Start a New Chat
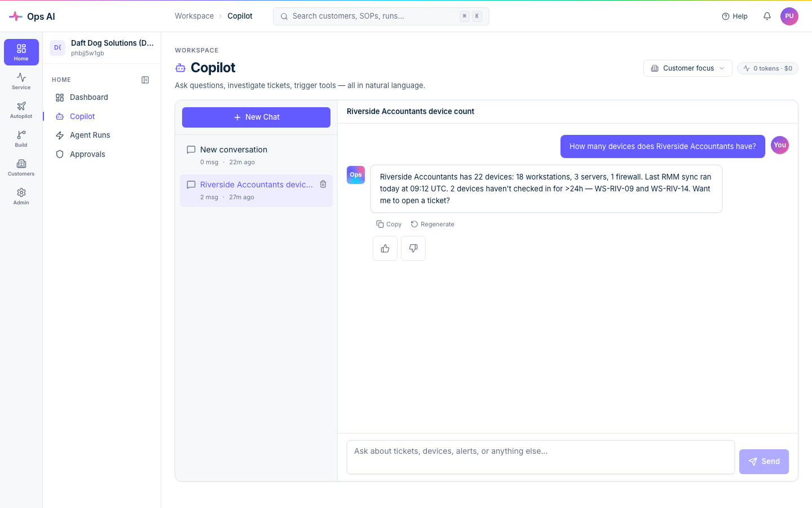 (x=256, y=117)
